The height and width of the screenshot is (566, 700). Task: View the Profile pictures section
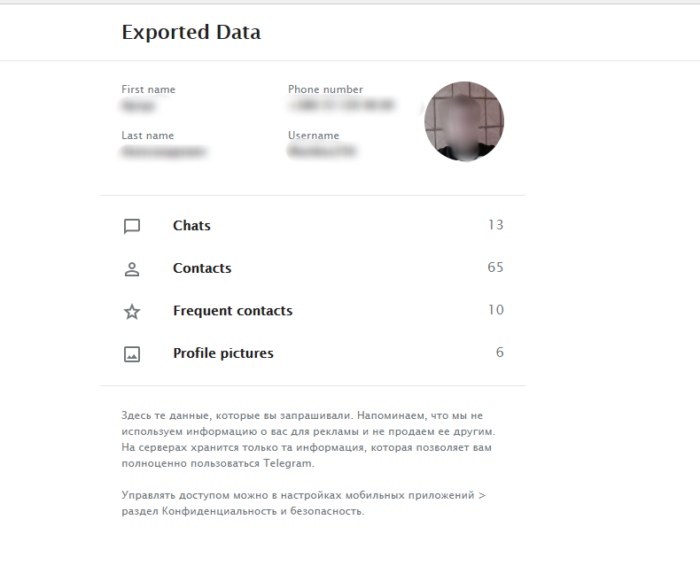pos(223,353)
